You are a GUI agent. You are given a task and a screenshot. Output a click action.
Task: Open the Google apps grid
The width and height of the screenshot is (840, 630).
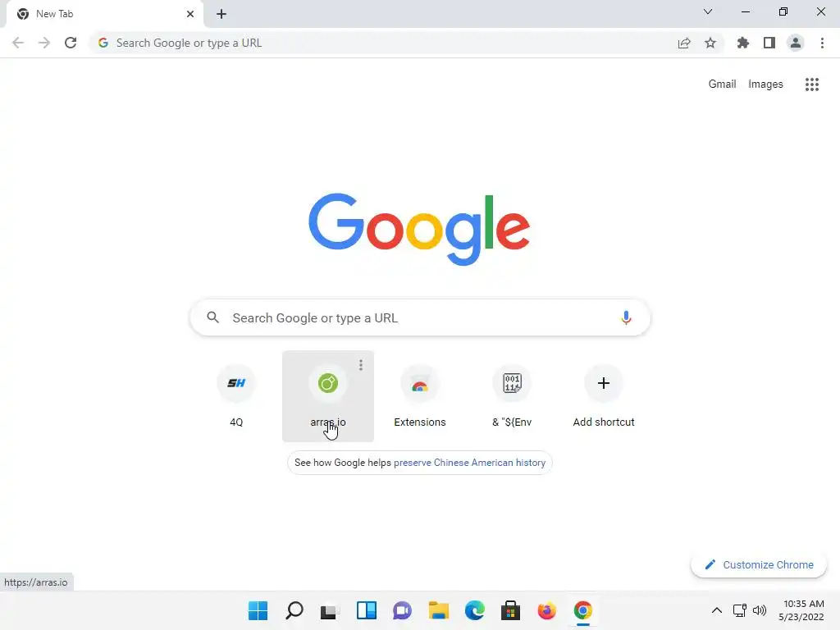tap(811, 84)
